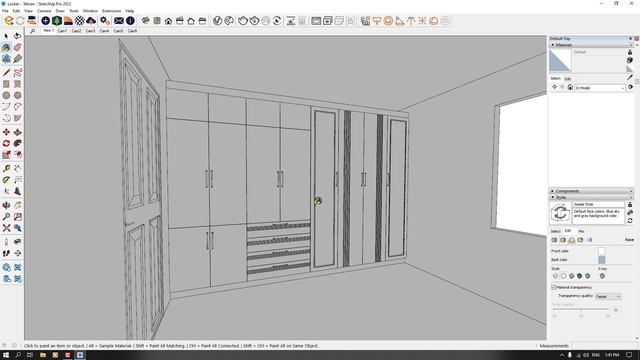Pick the Text label tool

[x=18, y=180]
